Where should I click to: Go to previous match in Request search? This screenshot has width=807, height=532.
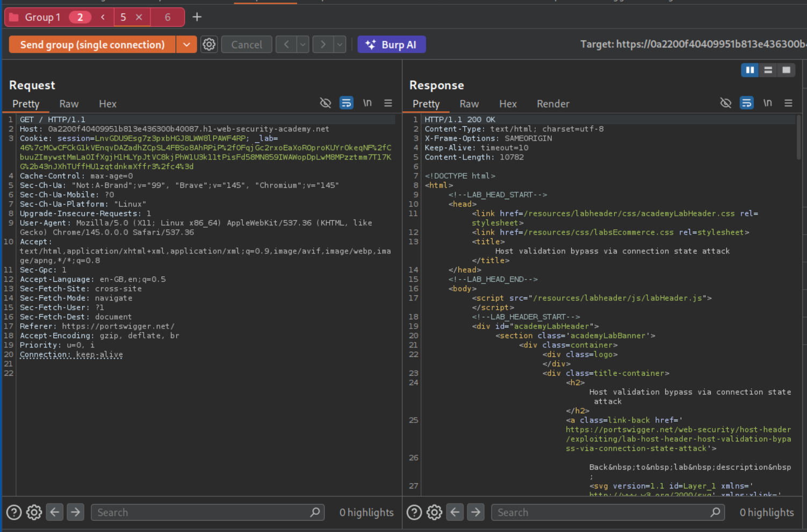click(x=55, y=513)
